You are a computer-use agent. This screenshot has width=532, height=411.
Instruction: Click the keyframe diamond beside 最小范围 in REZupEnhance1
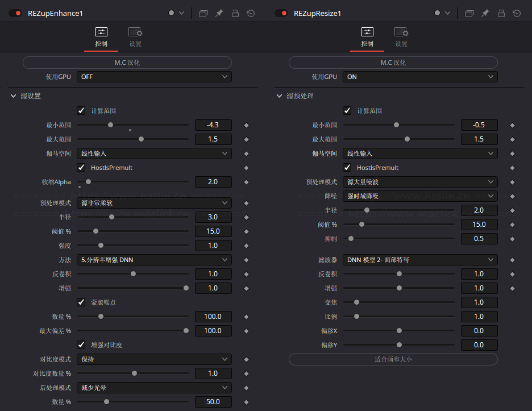(246, 125)
